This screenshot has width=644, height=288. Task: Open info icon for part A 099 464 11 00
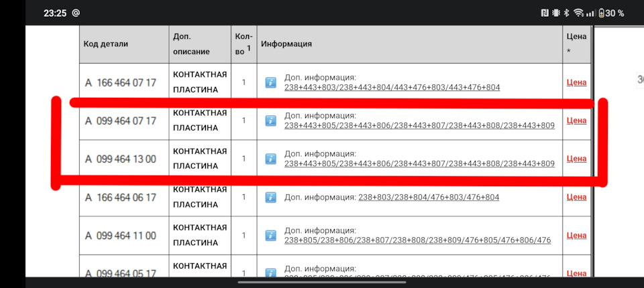tap(270, 236)
